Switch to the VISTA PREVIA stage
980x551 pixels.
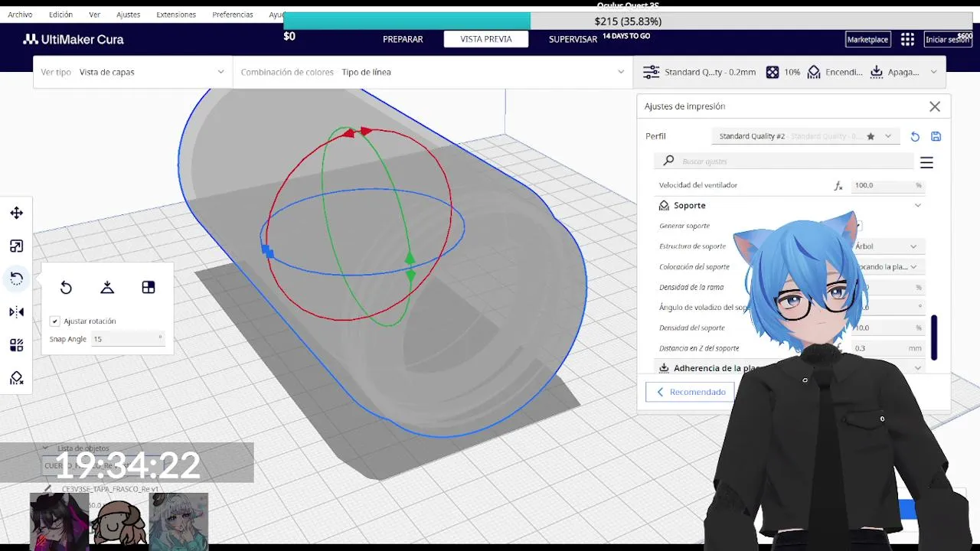click(486, 39)
